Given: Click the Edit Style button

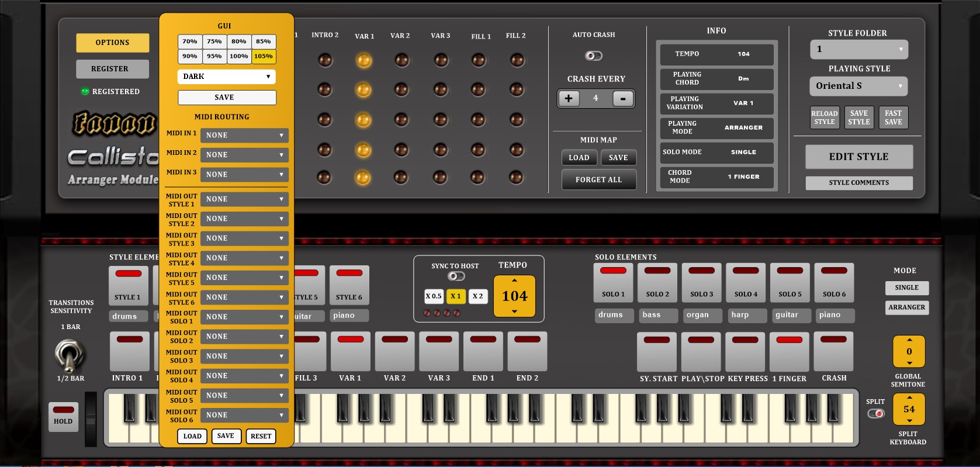Looking at the screenshot, I should coord(858,157).
